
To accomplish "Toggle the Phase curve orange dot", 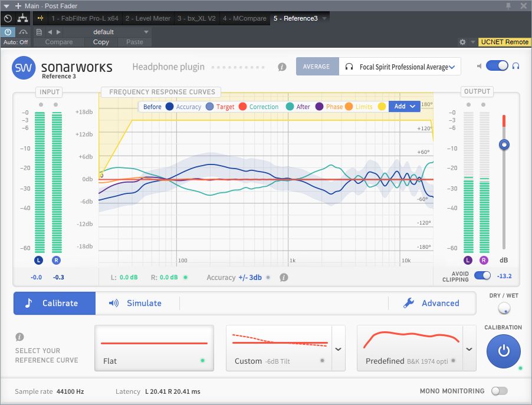I will 349,107.
